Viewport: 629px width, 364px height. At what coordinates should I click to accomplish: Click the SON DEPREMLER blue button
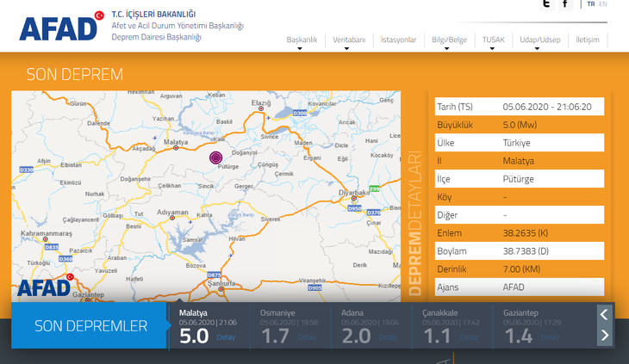point(90,325)
